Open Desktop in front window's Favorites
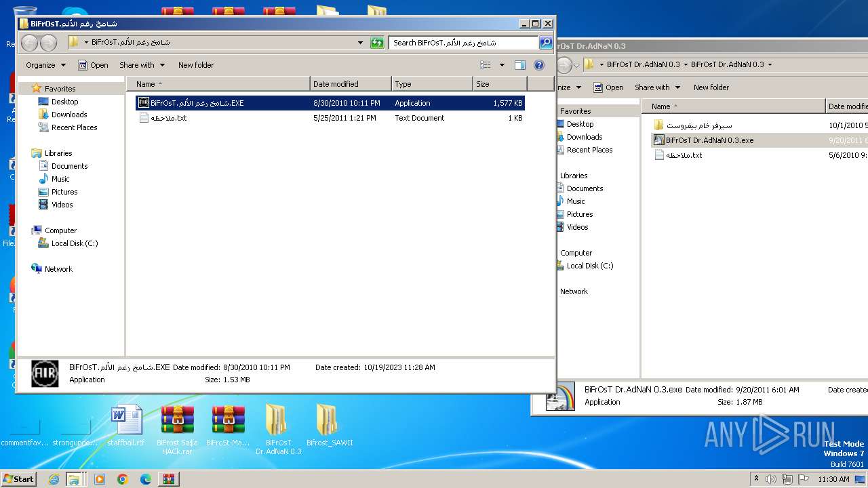The height and width of the screenshot is (488, 868). point(64,102)
